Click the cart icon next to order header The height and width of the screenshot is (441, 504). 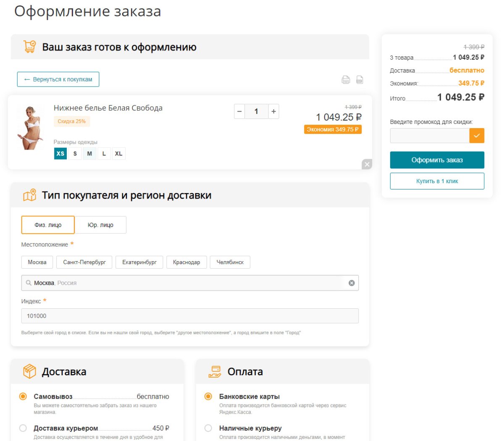coord(29,47)
